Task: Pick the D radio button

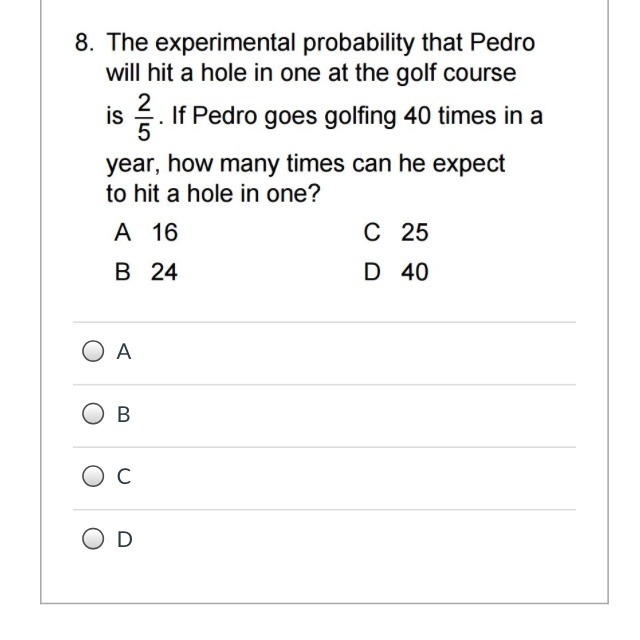Action: (93, 539)
